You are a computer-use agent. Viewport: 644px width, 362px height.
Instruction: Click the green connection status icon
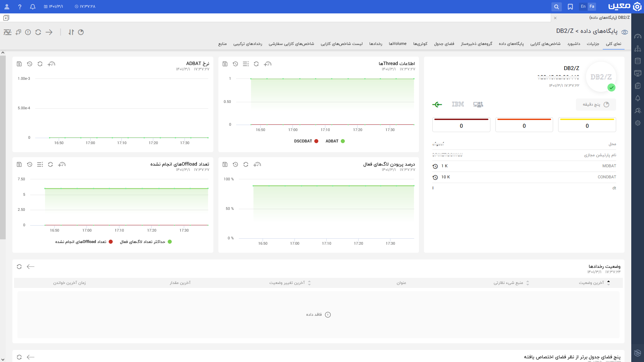(x=437, y=105)
